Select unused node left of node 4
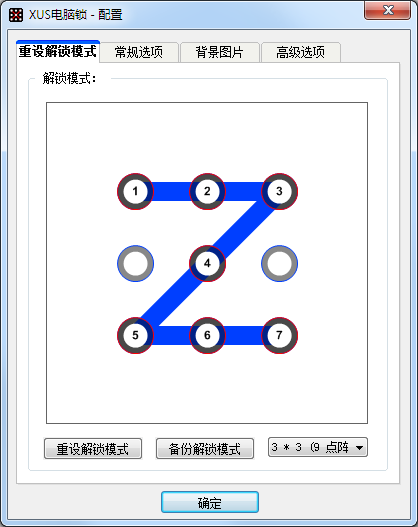Image resolution: width=418 pixels, height=527 pixels. coord(135,264)
